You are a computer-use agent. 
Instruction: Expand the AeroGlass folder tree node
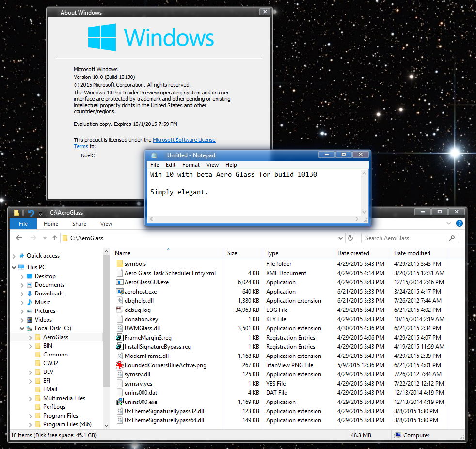(x=30, y=337)
